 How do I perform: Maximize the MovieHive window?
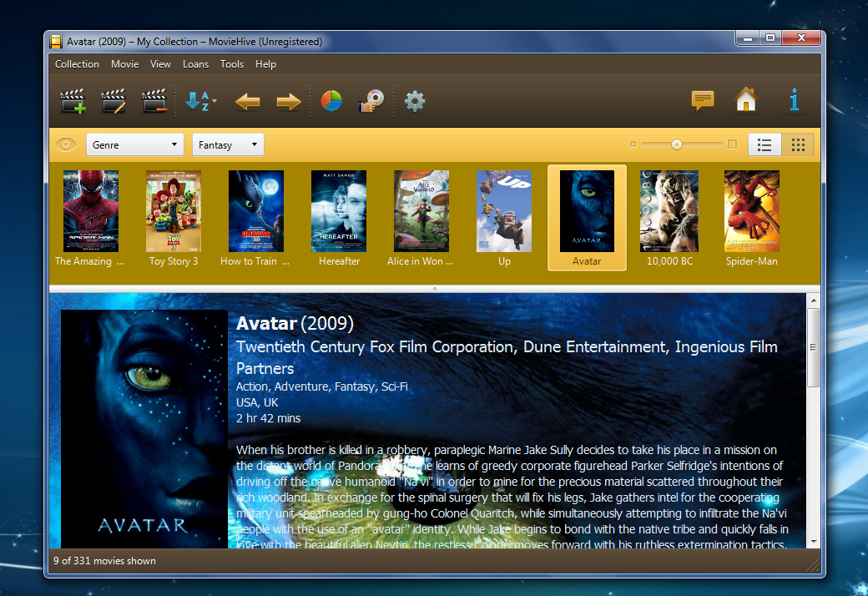[770, 38]
